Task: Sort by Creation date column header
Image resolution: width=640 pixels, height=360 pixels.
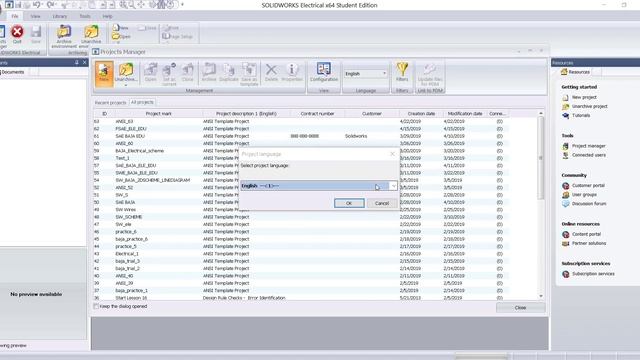Action: click(421, 114)
